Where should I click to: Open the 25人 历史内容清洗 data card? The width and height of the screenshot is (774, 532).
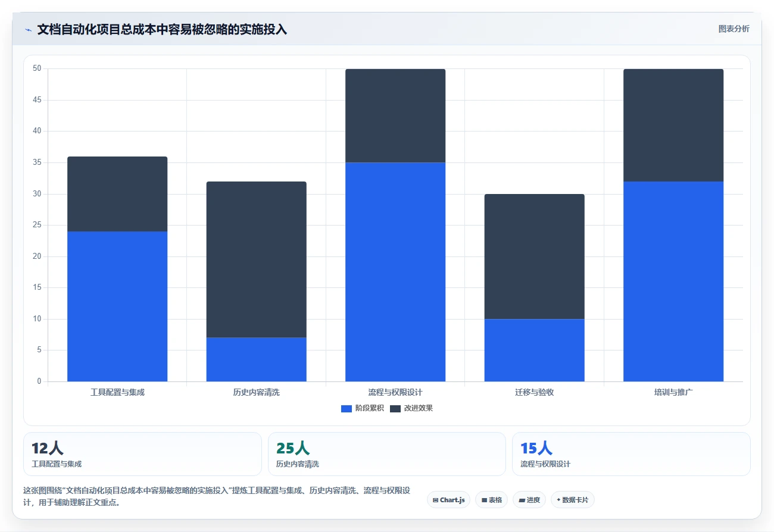click(x=387, y=454)
